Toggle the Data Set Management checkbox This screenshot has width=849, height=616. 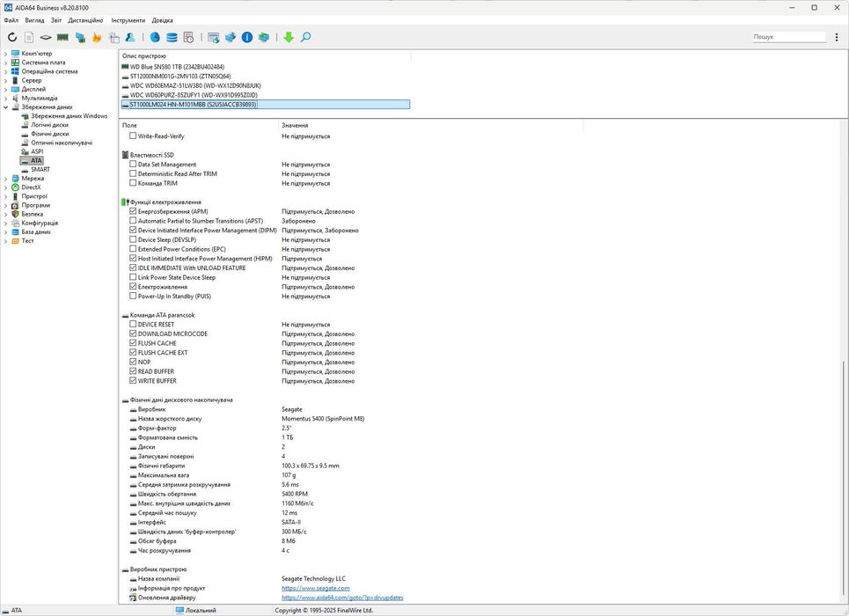pyautogui.click(x=133, y=165)
